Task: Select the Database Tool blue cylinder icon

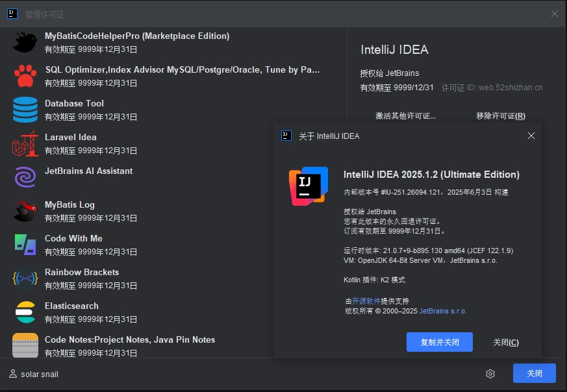Action: click(25, 110)
